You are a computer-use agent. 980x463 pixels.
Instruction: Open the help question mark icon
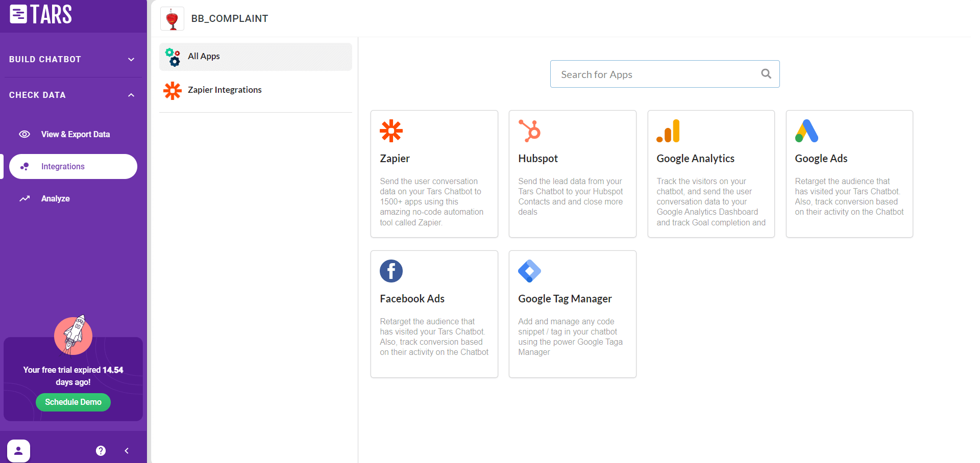pyautogui.click(x=101, y=451)
